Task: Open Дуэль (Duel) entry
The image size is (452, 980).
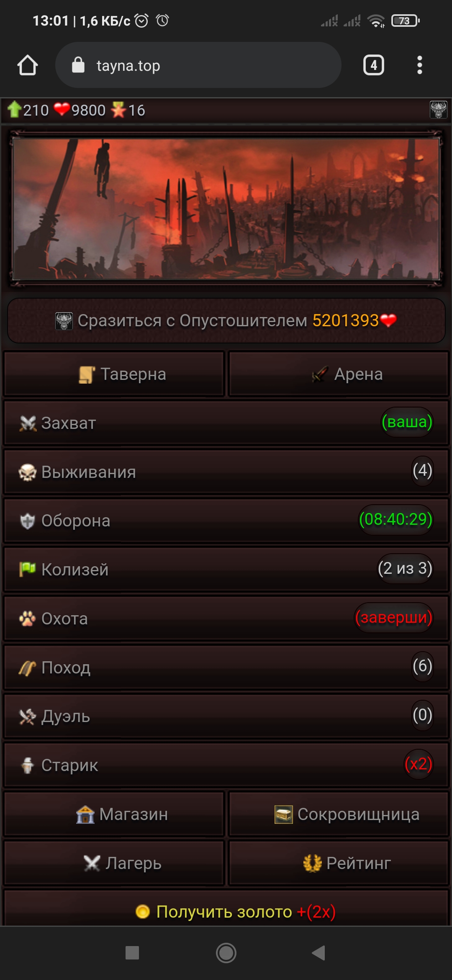Action: pyautogui.click(x=226, y=716)
